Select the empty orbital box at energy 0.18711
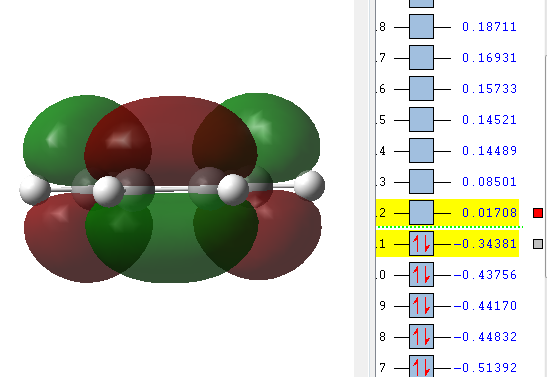 tap(421, 27)
